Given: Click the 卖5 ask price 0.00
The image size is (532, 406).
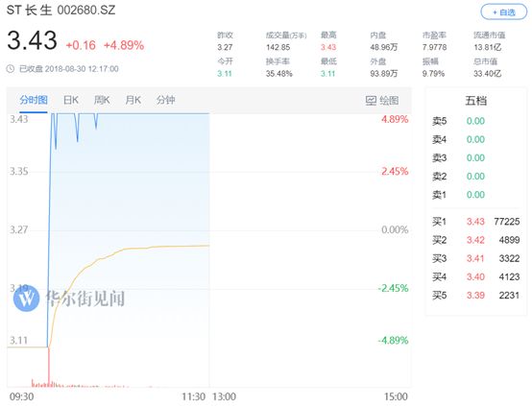Looking at the screenshot, I should coord(475,121).
